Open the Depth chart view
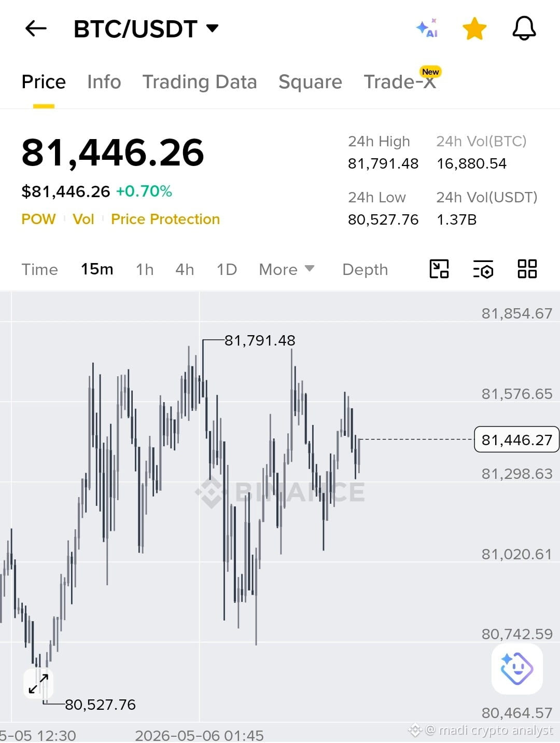 pos(365,270)
